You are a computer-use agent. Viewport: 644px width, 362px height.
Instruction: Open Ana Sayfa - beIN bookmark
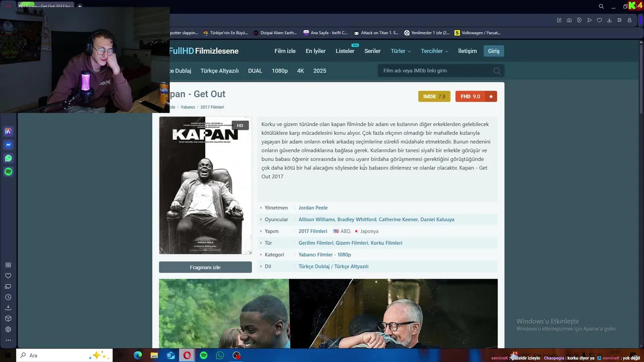click(x=325, y=33)
